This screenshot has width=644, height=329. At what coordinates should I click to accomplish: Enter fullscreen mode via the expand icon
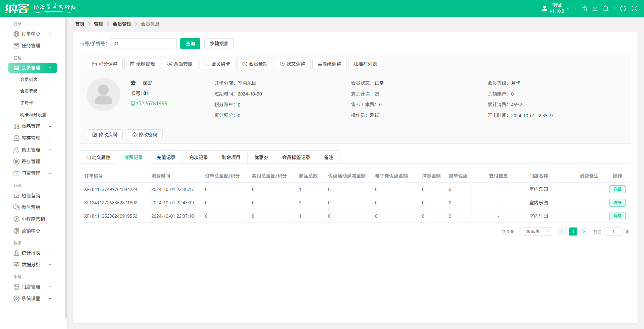(x=635, y=8)
